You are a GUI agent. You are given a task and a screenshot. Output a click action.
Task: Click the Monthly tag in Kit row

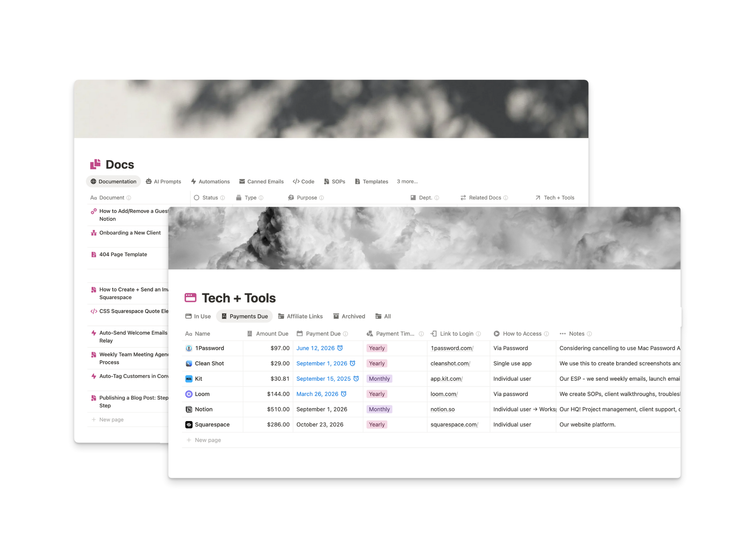(x=379, y=379)
